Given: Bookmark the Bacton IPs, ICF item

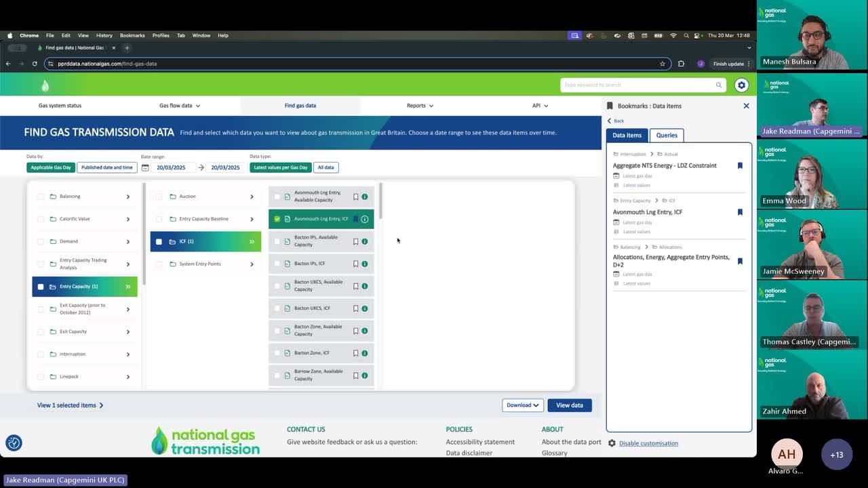Looking at the screenshot, I should [x=355, y=264].
